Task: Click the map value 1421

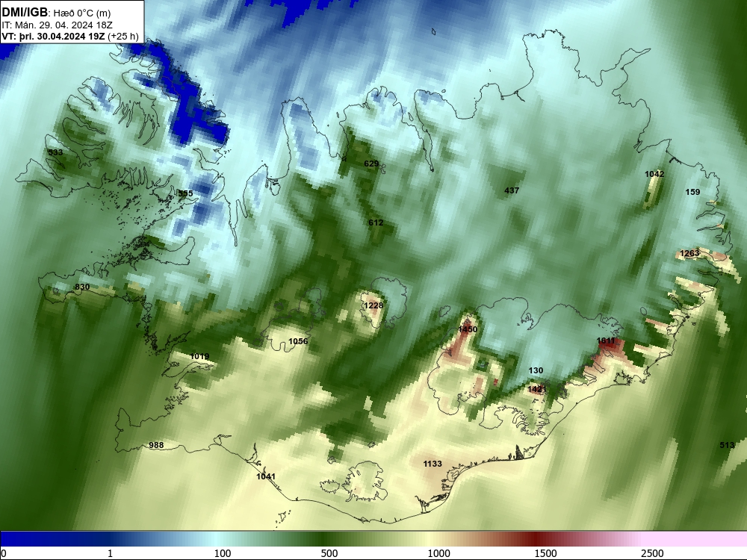Action: pyautogui.click(x=537, y=390)
